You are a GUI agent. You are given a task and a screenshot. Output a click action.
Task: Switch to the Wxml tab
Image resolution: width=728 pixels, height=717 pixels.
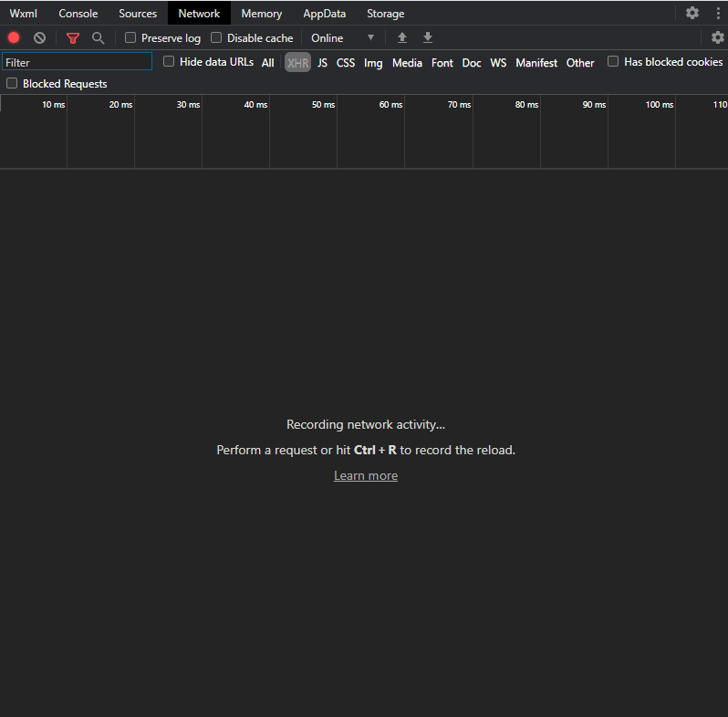tap(23, 14)
